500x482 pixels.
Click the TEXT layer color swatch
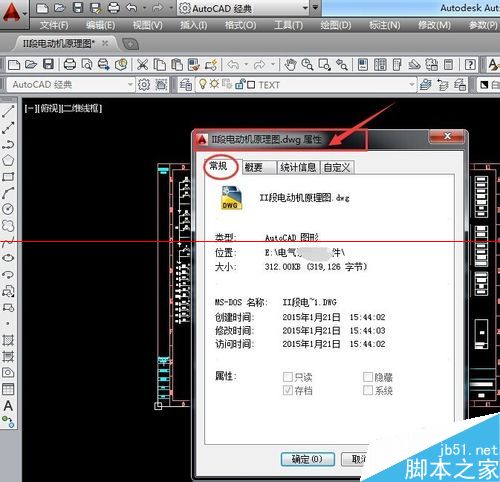pos(251,85)
